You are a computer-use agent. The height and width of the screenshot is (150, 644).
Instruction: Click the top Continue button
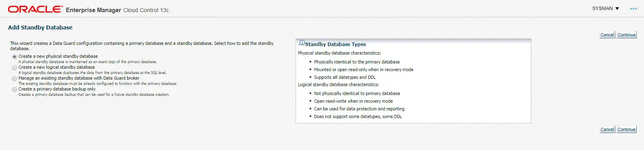(626, 35)
